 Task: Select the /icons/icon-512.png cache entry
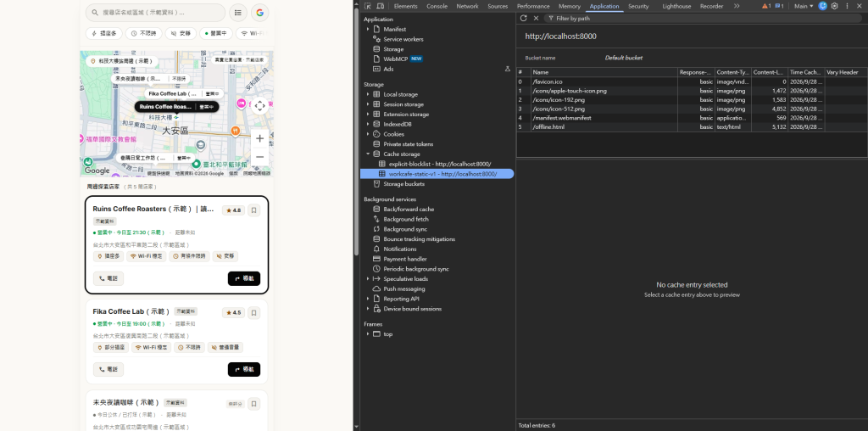tap(692, 109)
